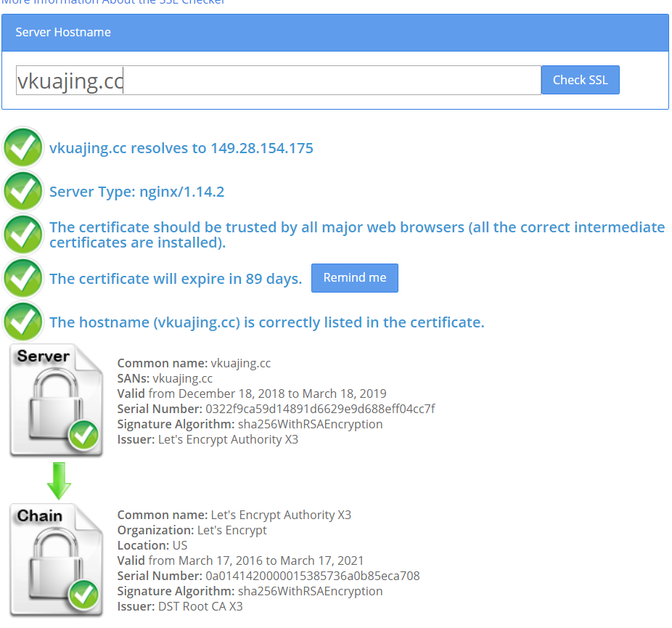Click the Server Hostname input field
Image resolution: width=672 pixels, height=628 pixels.
[278, 81]
